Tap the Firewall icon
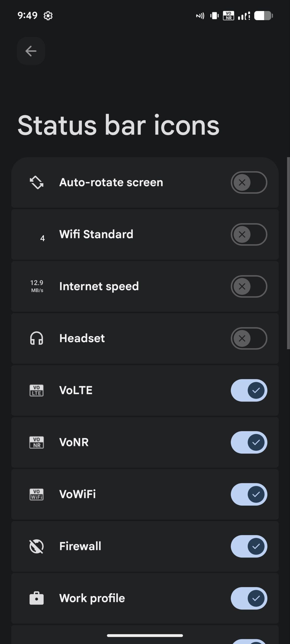This screenshot has height=644, width=290. point(37,546)
